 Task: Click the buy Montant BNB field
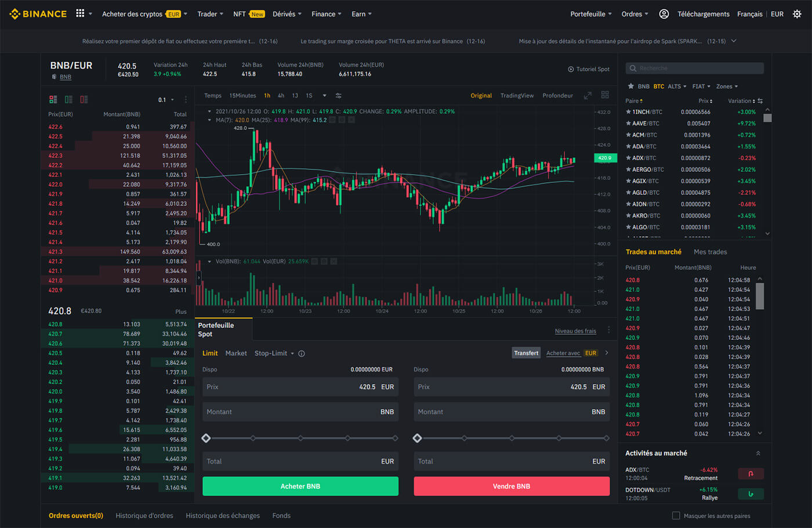(300, 412)
